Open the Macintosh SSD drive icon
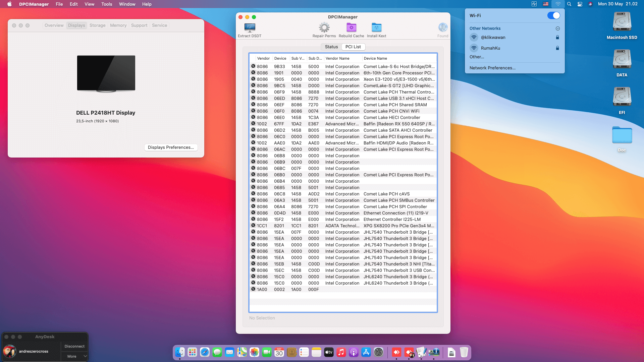The height and width of the screenshot is (362, 644). [622, 22]
